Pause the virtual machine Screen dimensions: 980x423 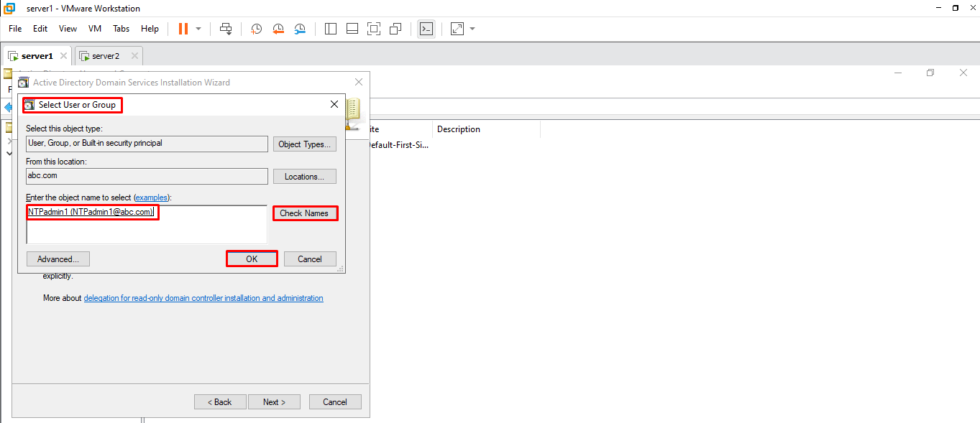183,29
